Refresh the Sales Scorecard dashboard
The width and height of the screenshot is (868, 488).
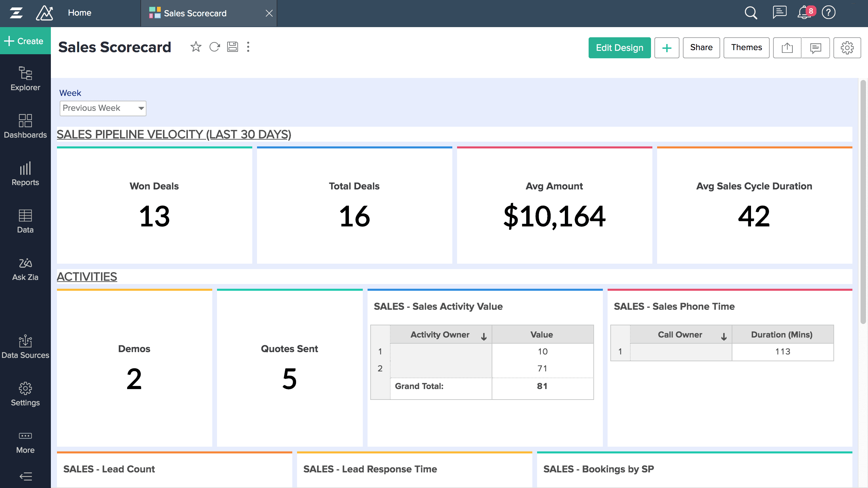(x=214, y=47)
